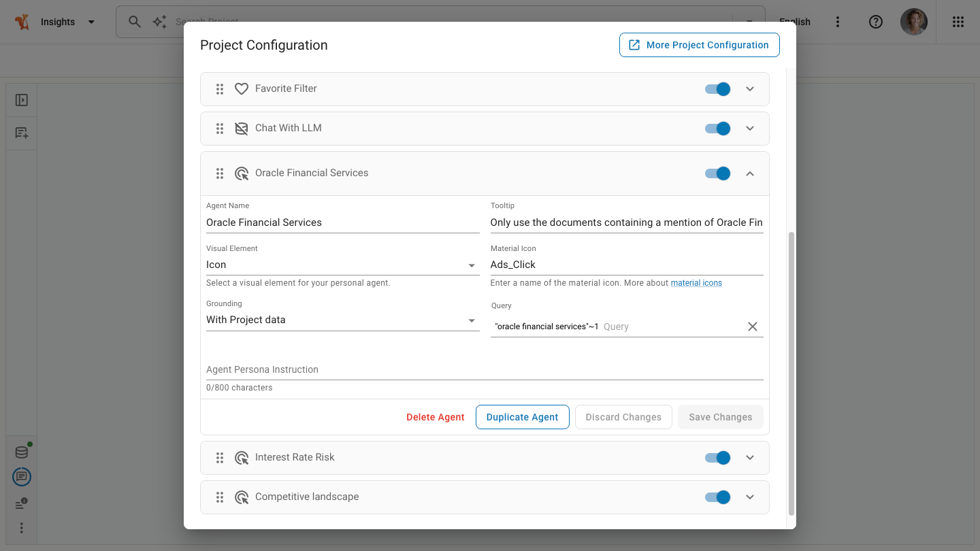Click the notifications list icon in sidebar

click(x=21, y=504)
